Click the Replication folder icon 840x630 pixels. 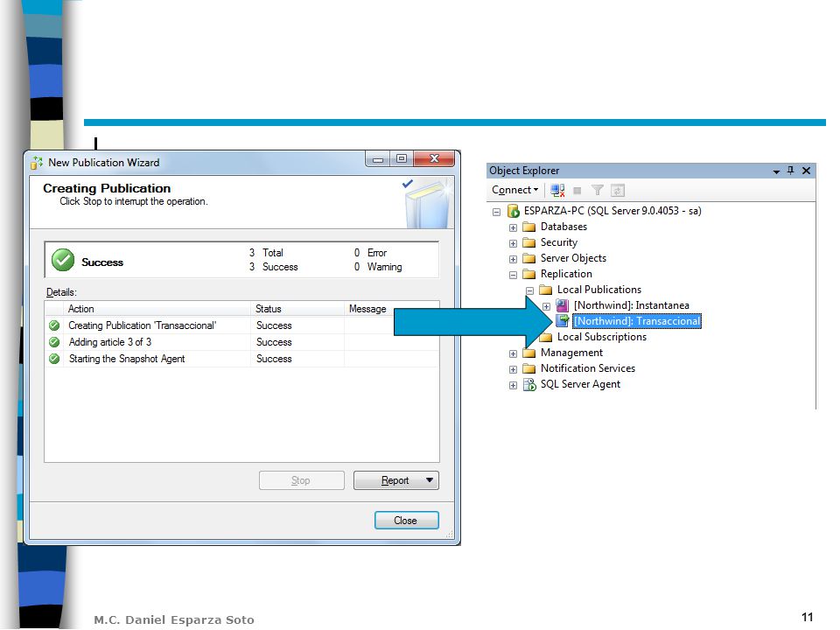click(x=529, y=274)
